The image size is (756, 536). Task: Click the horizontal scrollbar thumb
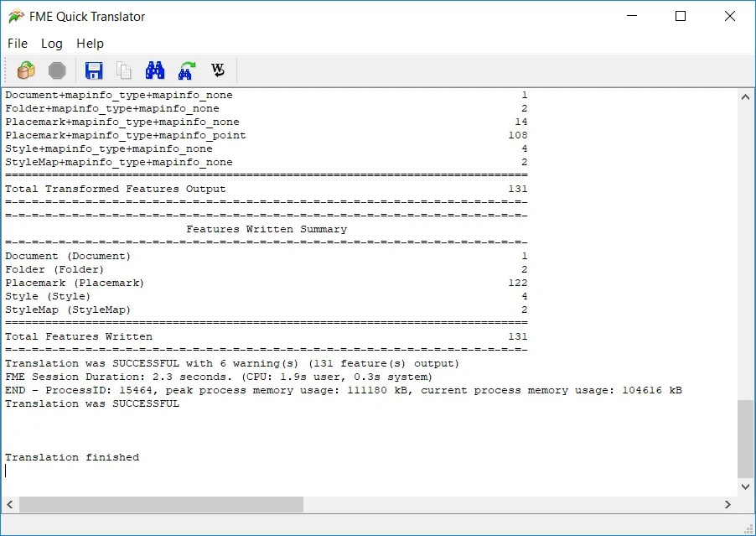pyautogui.click(x=161, y=505)
